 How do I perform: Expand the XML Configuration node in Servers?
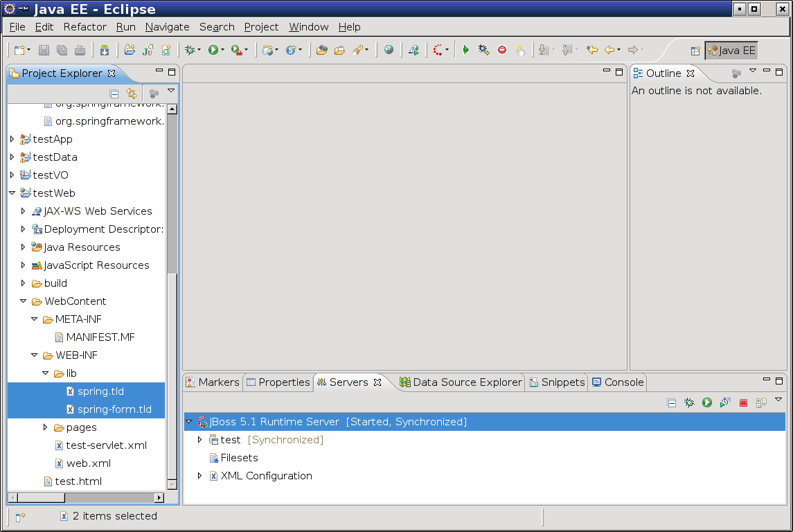click(199, 476)
